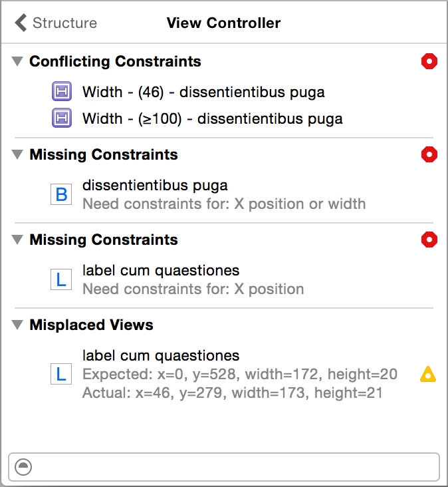Screen dimensions: 448x487
Task: Select dissentientibus puga missing constraints item
Action: point(223,194)
